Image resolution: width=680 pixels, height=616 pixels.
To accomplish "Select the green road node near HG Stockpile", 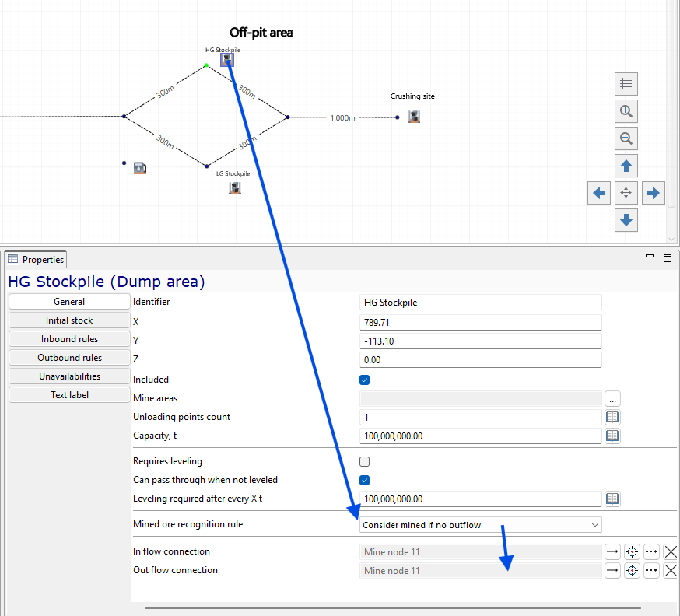I will pos(206,65).
